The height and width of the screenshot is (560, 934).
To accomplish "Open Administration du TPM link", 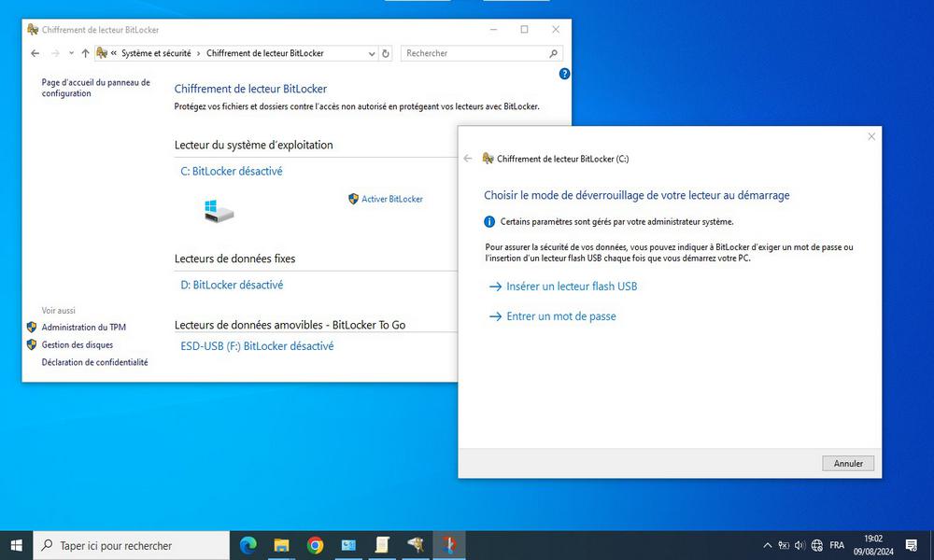I will 82,328.
